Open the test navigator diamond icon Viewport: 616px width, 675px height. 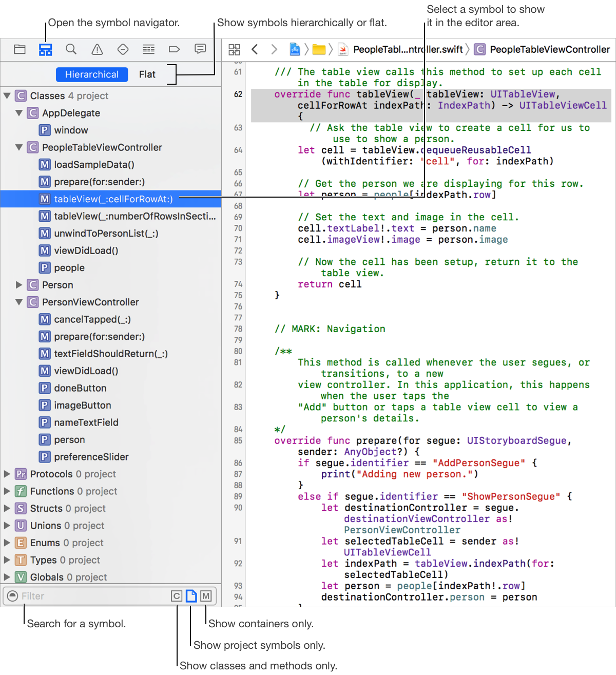coord(123,49)
